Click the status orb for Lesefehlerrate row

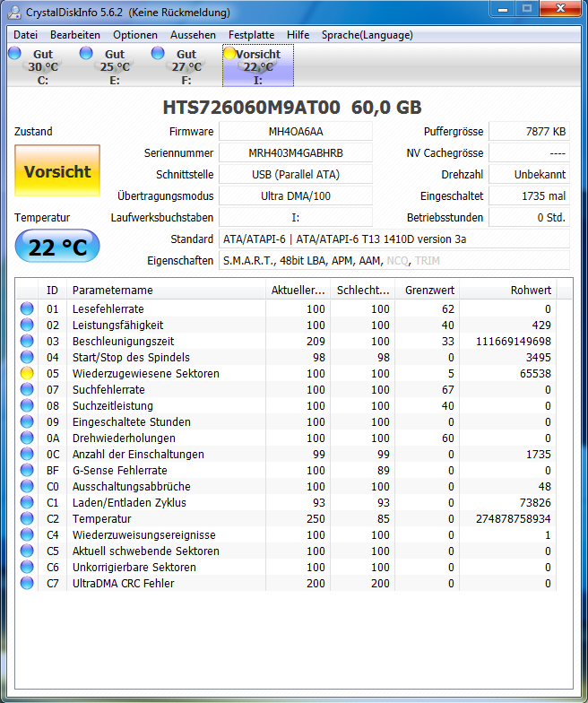(27, 308)
